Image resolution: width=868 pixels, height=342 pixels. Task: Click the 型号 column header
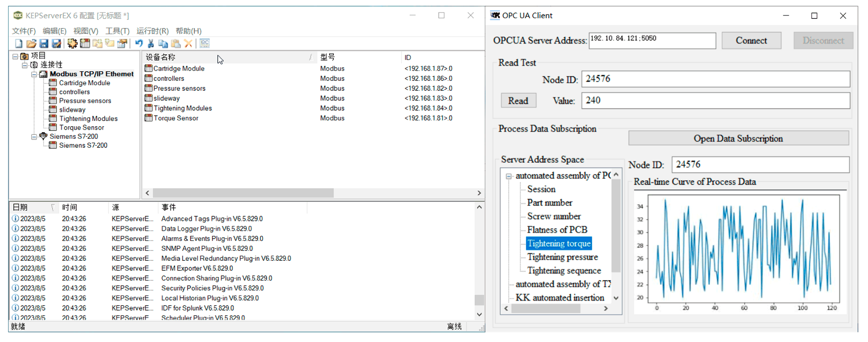click(x=359, y=57)
